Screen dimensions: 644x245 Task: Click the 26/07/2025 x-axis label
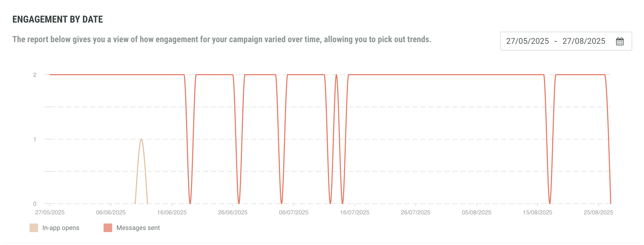click(415, 212)
